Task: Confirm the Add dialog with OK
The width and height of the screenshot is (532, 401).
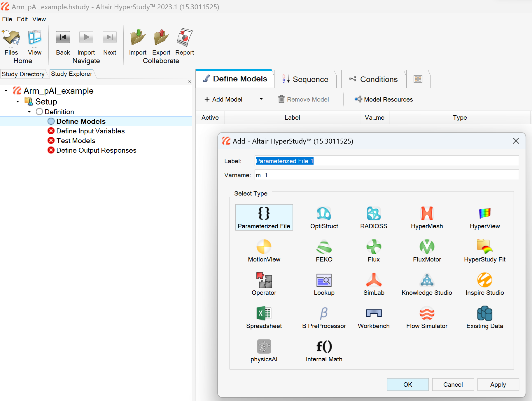Action: 408,385
